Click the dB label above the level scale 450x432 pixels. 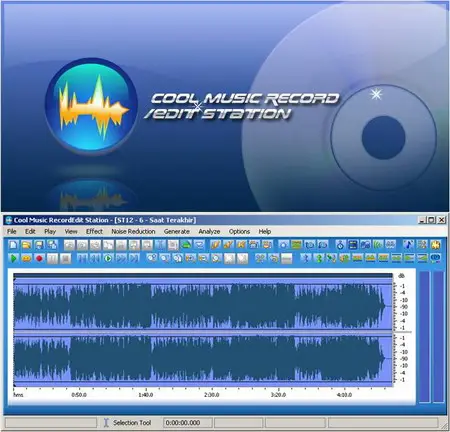click(x=401, y=276)
